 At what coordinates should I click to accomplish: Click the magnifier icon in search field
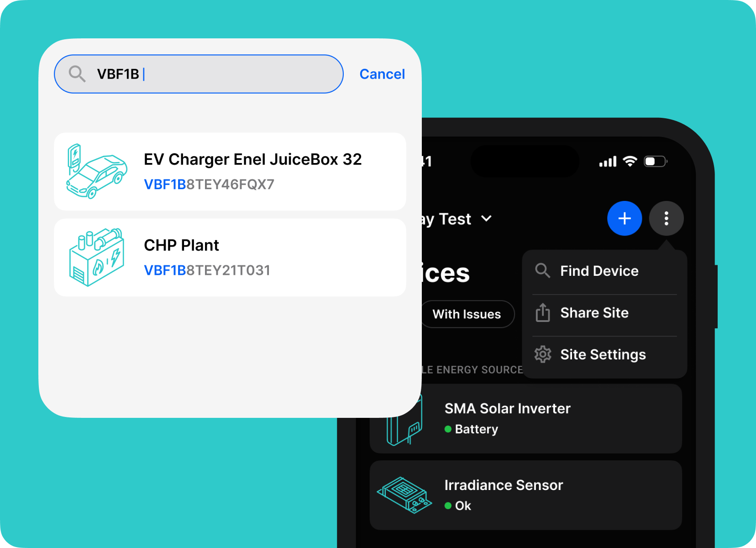[x=77, y=74]
